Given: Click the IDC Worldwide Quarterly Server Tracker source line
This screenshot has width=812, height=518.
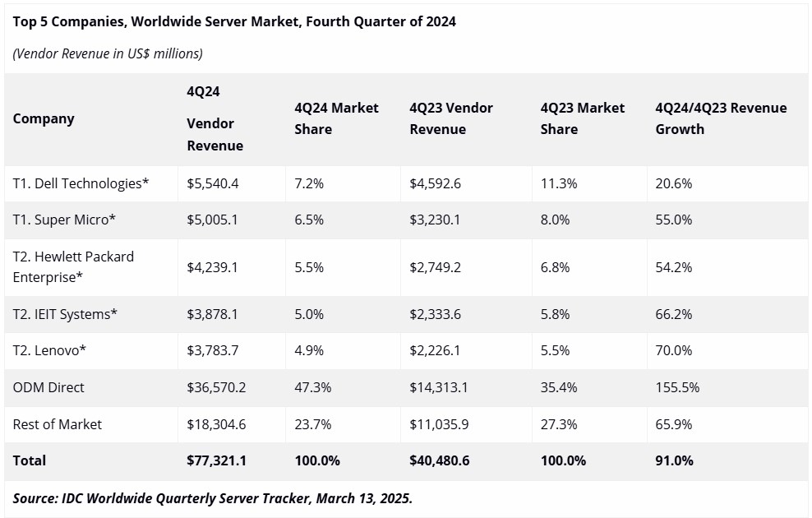Looking at the screenshot, I should [213, 498].
